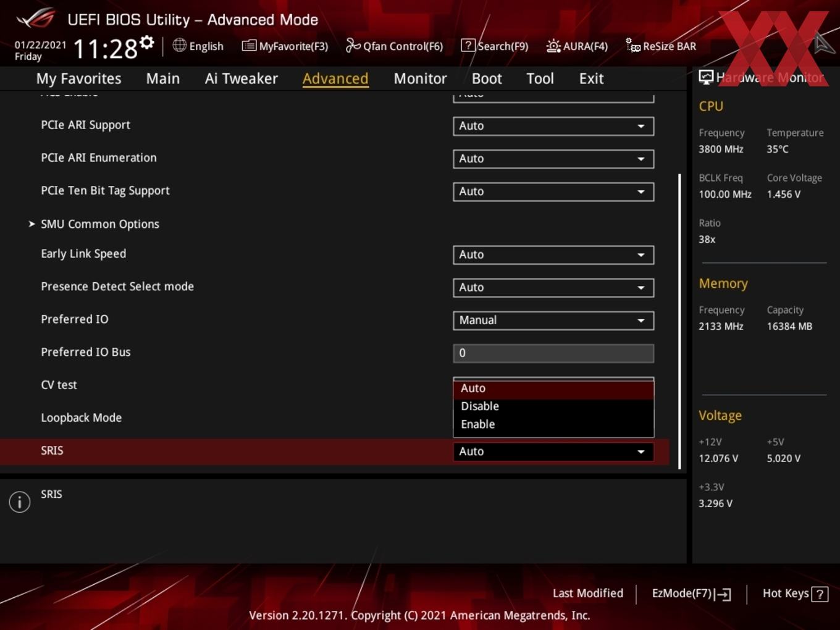Click the SRIS info icon

coord(20,502)
